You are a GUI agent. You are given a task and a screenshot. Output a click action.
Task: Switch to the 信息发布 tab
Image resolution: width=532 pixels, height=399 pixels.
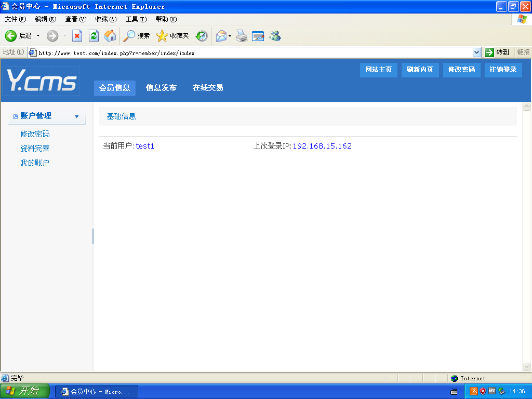click(161, 88)
